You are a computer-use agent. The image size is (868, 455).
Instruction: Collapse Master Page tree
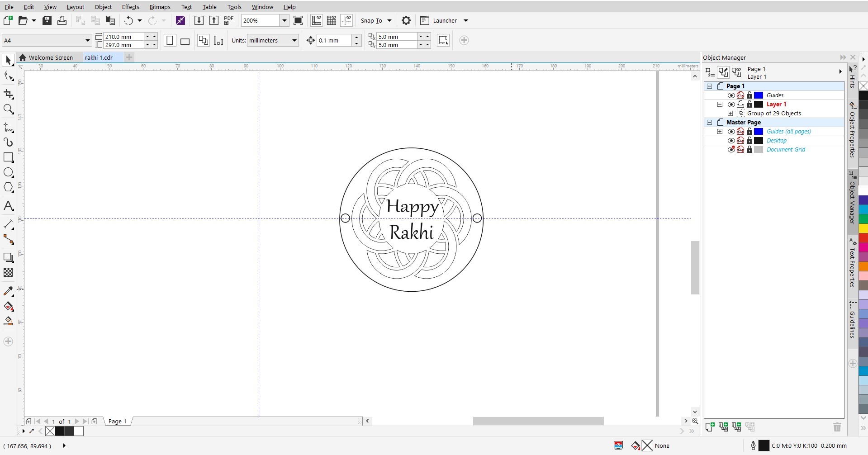coord(709,122)
